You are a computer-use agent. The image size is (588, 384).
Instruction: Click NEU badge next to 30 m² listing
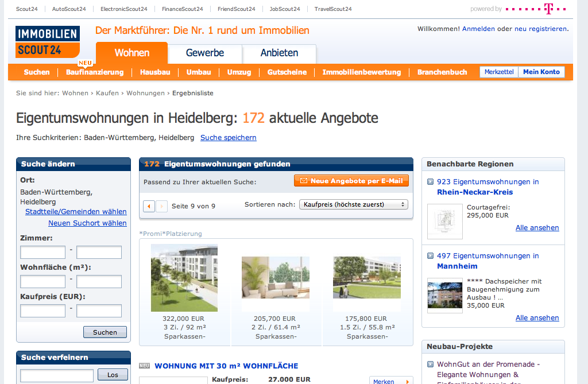pyautogui.click(x=144, y=366)
